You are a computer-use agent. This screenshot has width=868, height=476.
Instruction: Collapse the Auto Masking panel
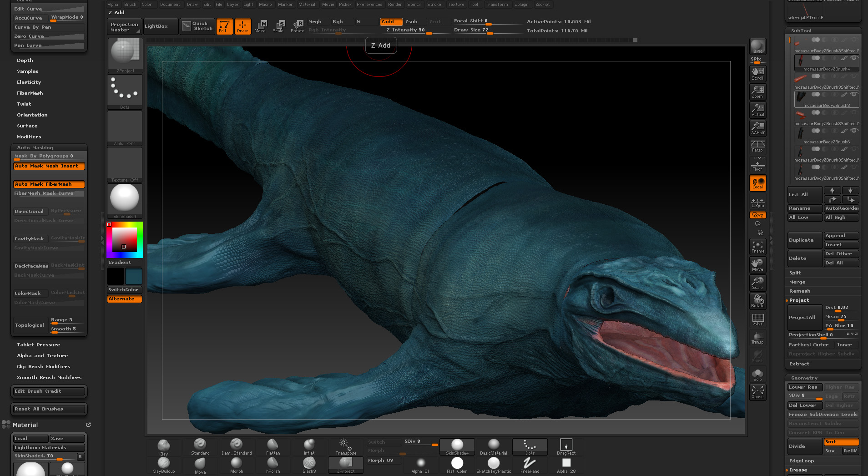coord(35,147)
